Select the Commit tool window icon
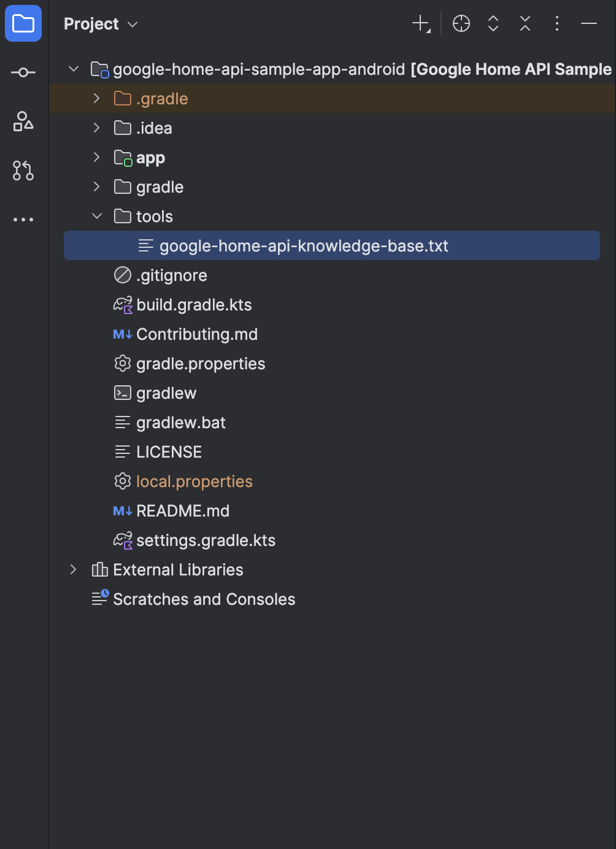 pos(23,72)
